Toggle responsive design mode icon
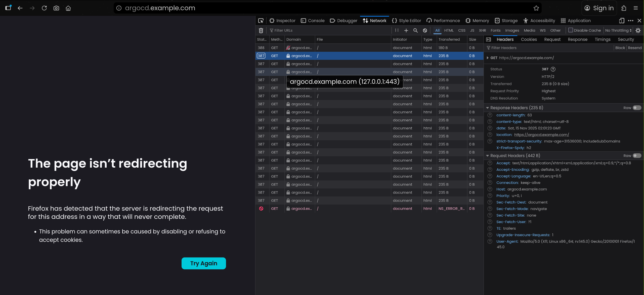 click(x=622, y=21)
